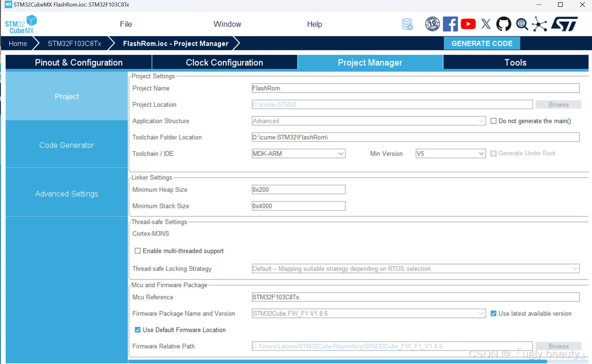The width and height of the screenshot is (592, 364).
Task: Click the Linker Settings group title
Action: tap(152, 177)
